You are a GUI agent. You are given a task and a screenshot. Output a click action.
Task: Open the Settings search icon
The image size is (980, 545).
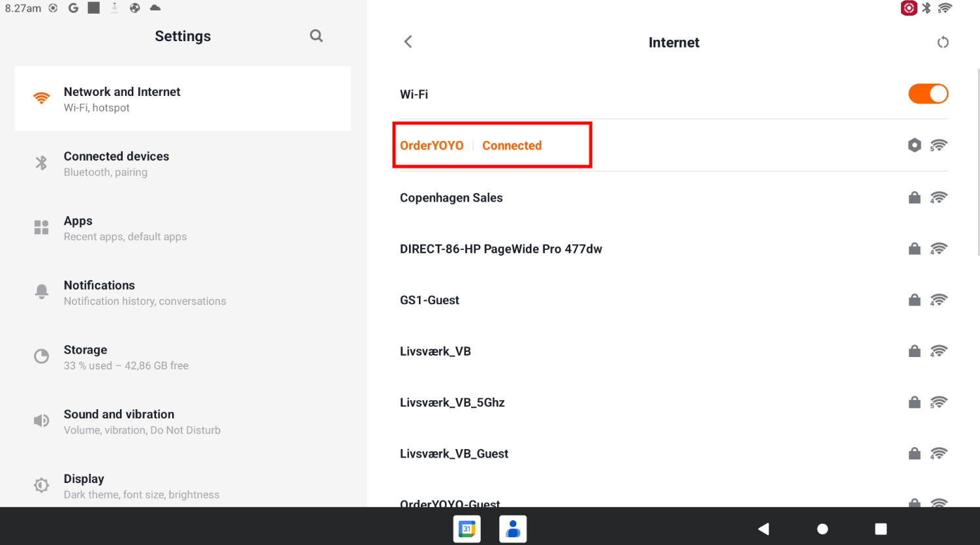(316, 36)
